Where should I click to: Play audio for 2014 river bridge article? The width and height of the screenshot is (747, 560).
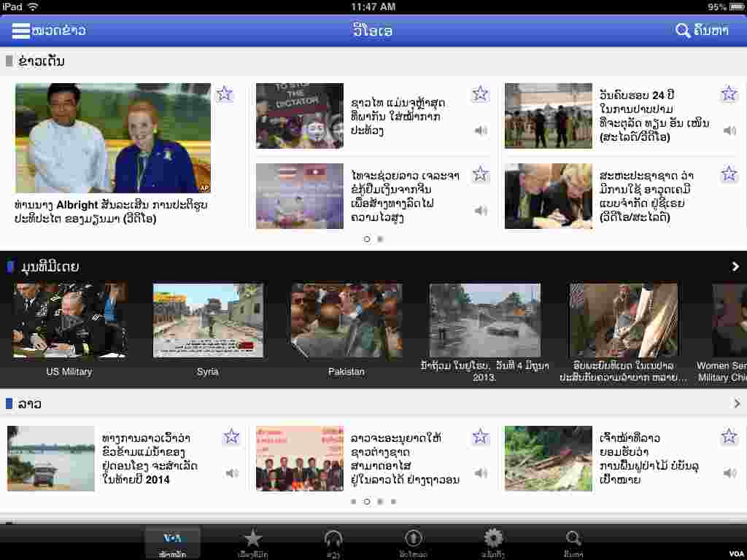click(232, 472)
